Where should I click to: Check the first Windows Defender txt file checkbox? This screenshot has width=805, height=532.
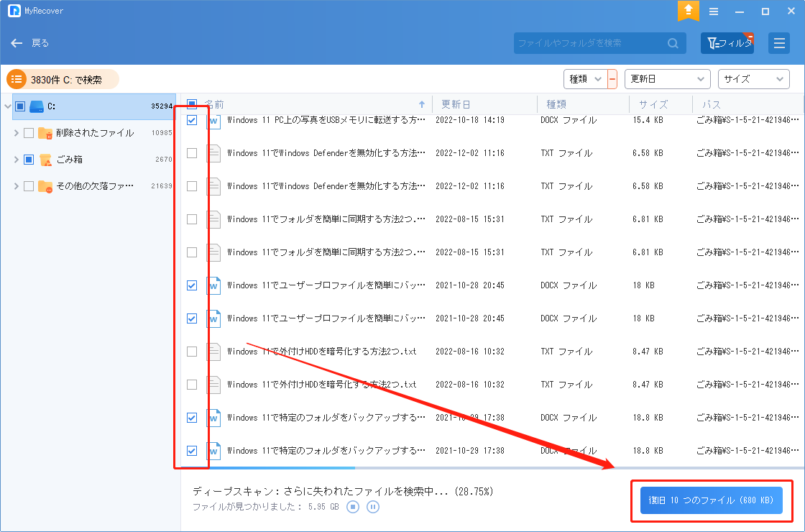[x=191, y=153]
